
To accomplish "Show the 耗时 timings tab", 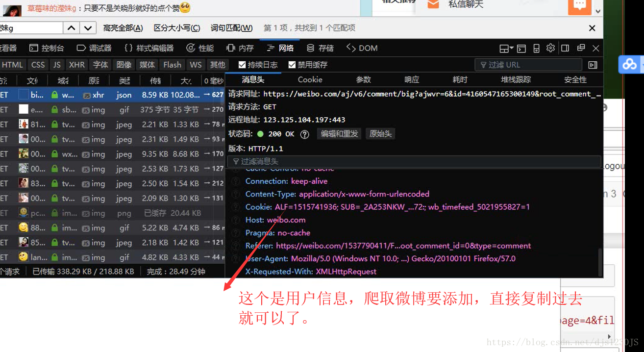I will [x=460, y=79].
